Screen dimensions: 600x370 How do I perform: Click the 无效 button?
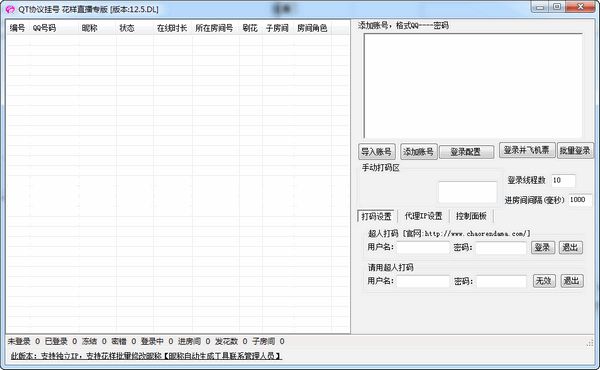(x=544, y=281)
